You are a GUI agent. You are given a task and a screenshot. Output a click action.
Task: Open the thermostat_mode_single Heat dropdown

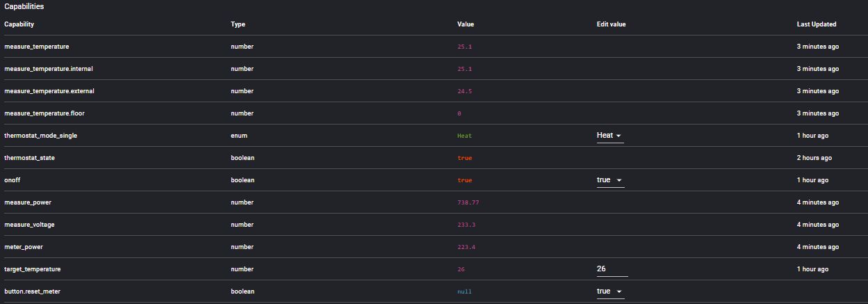609,136
